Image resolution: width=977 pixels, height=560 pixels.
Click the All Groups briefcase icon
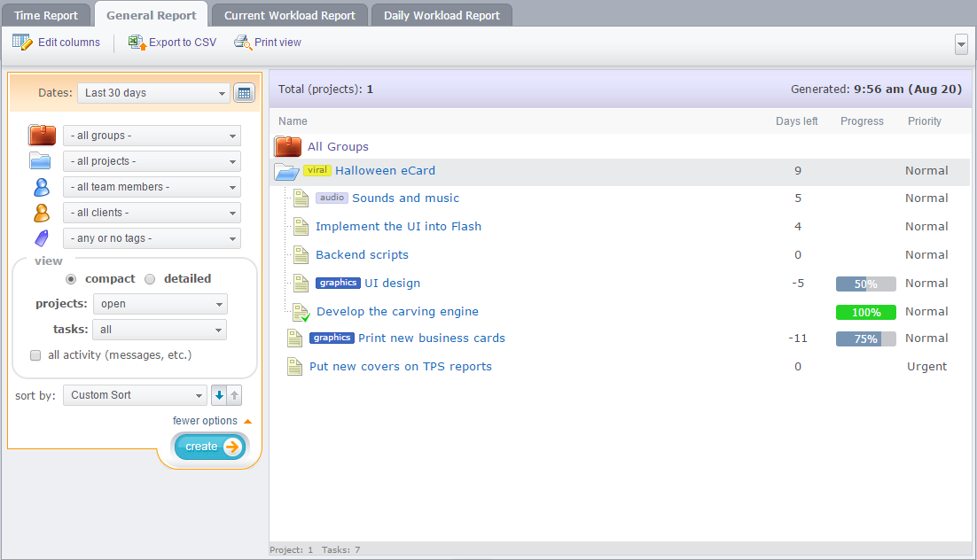[x=287, y=146]
